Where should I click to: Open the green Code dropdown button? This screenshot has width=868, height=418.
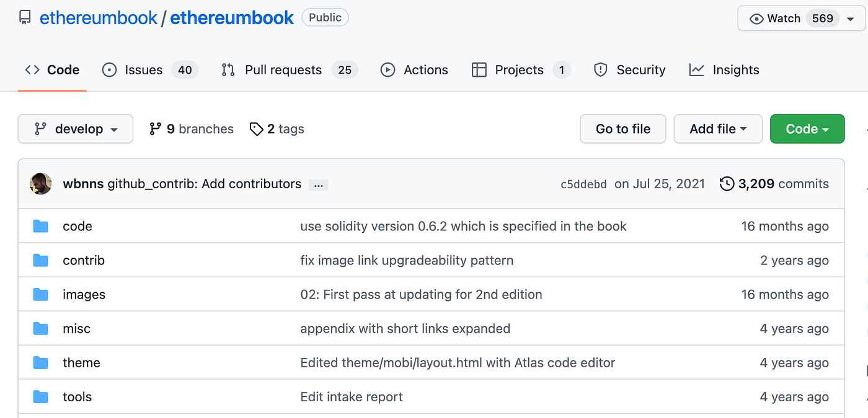pos(807,129)
